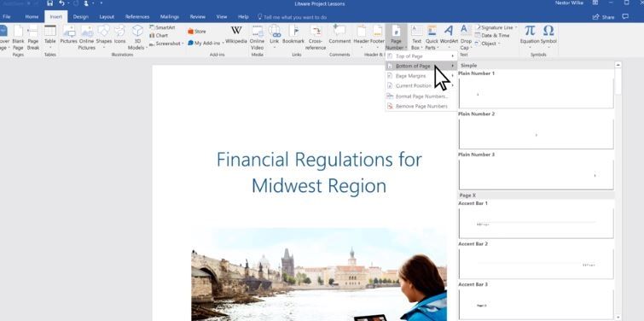
Task: Open ribbon display options
Action: (x=595, y=3)
